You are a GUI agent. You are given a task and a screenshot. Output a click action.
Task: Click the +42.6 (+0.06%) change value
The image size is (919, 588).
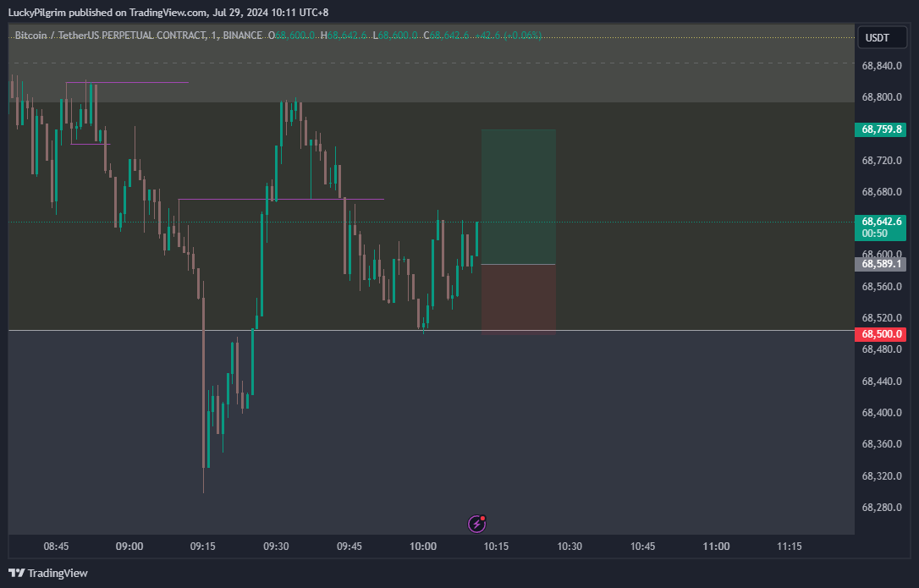click(x=508, y=36)
